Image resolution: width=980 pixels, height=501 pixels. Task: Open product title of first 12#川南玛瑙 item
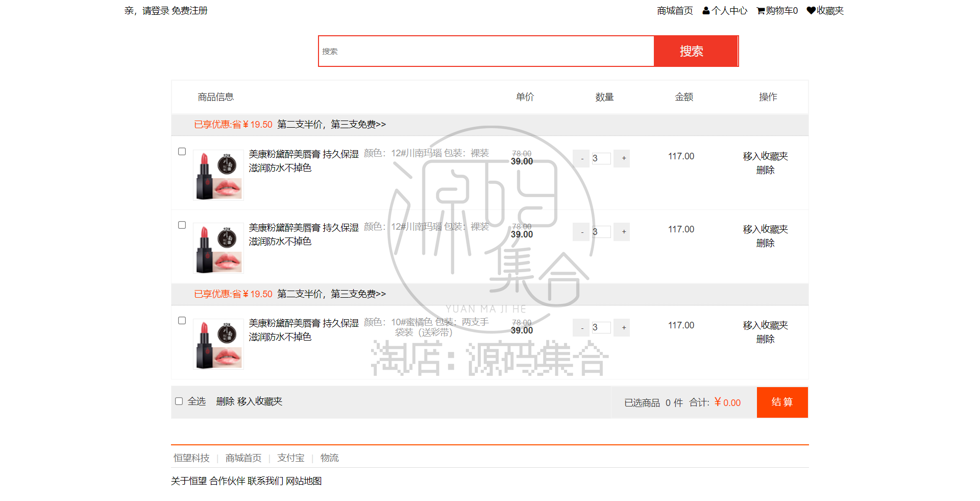[304, 161]
